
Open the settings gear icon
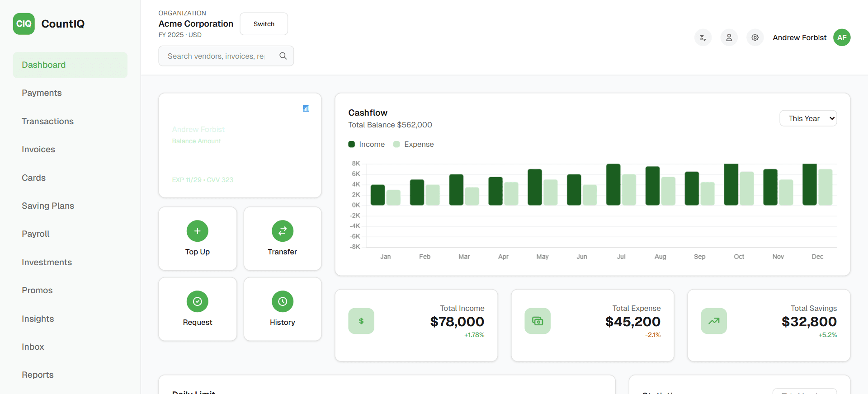(x=755, y=38)
